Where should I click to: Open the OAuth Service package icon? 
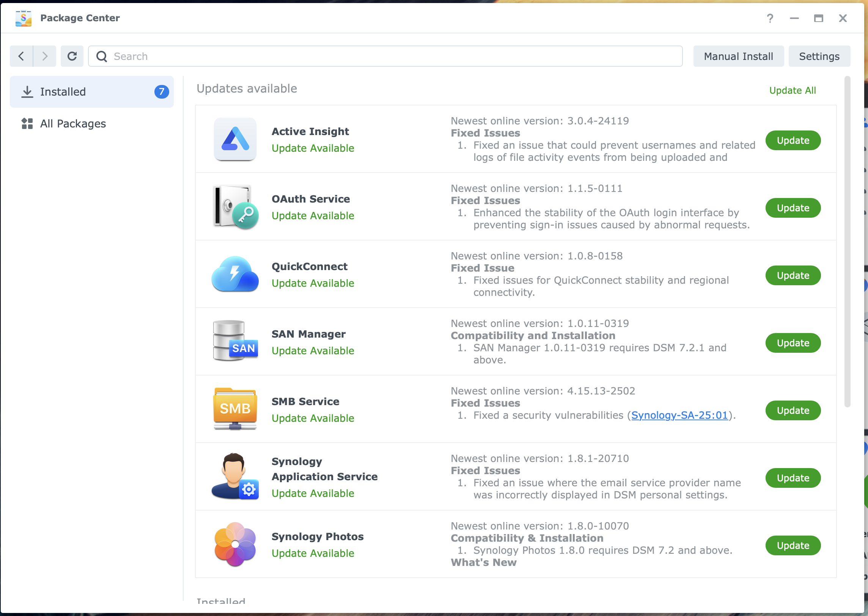(x=235, y=207)
